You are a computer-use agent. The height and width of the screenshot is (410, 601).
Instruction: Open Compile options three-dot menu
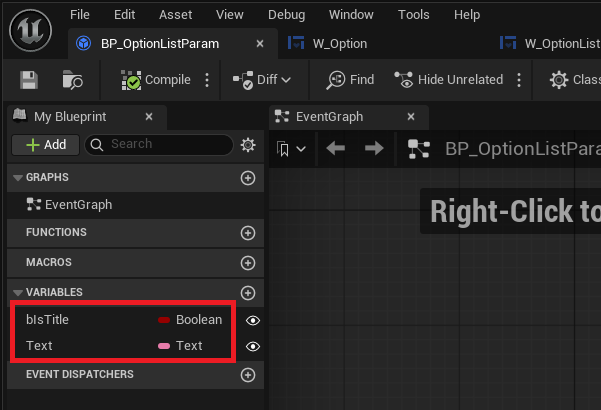pos(208,80)
